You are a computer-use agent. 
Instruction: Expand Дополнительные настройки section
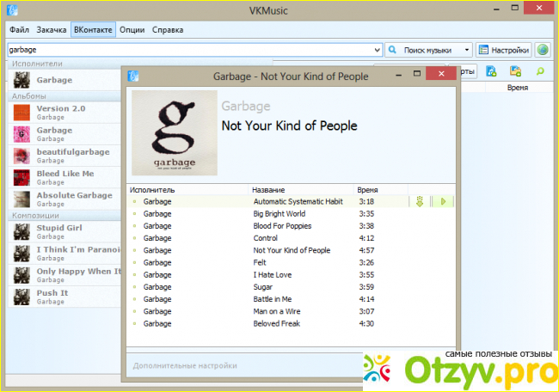185,365
